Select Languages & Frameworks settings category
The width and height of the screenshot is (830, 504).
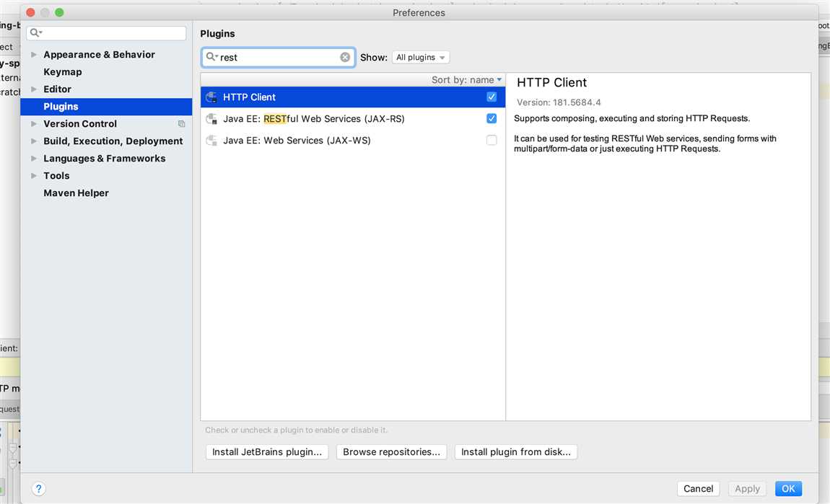[104, 159]
